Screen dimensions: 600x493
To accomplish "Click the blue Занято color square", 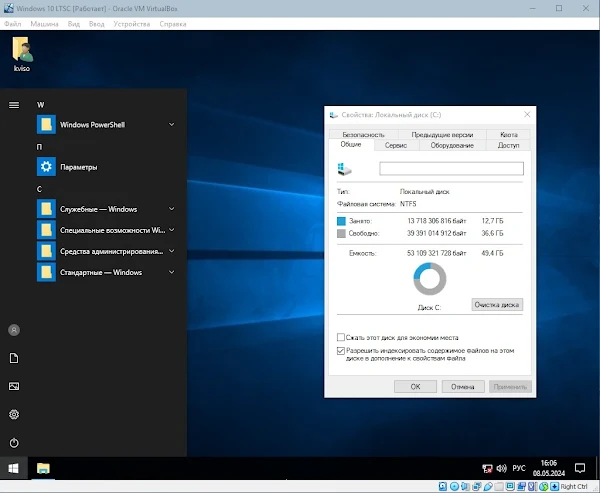I will [341, 221].
